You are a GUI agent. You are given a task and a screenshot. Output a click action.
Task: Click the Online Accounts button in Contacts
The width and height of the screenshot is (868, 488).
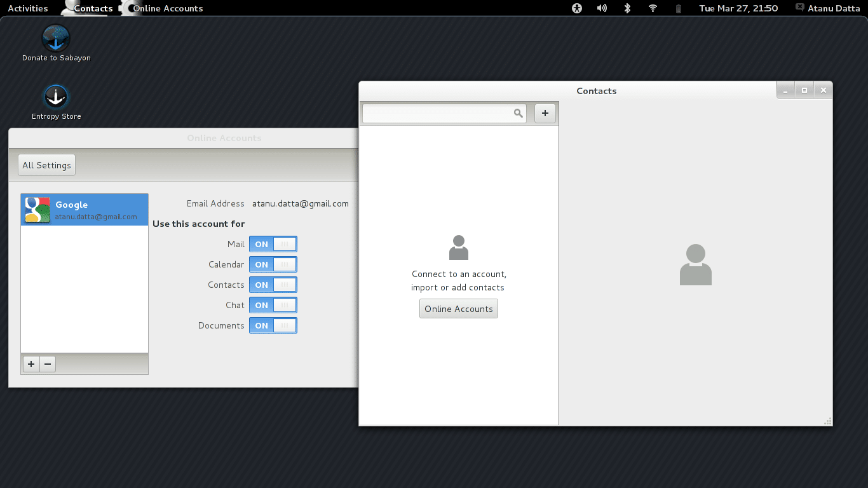point(458,309)
